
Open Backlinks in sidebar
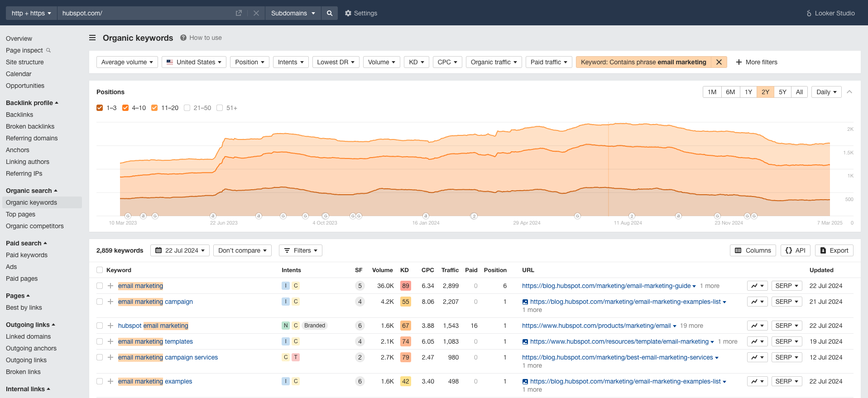[x=19, y=115]
